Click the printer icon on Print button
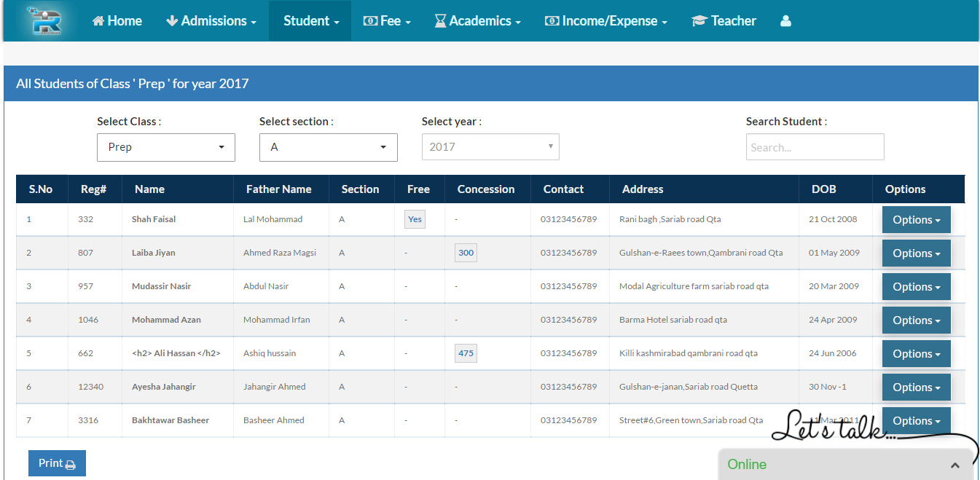 (x=71, y=465)
